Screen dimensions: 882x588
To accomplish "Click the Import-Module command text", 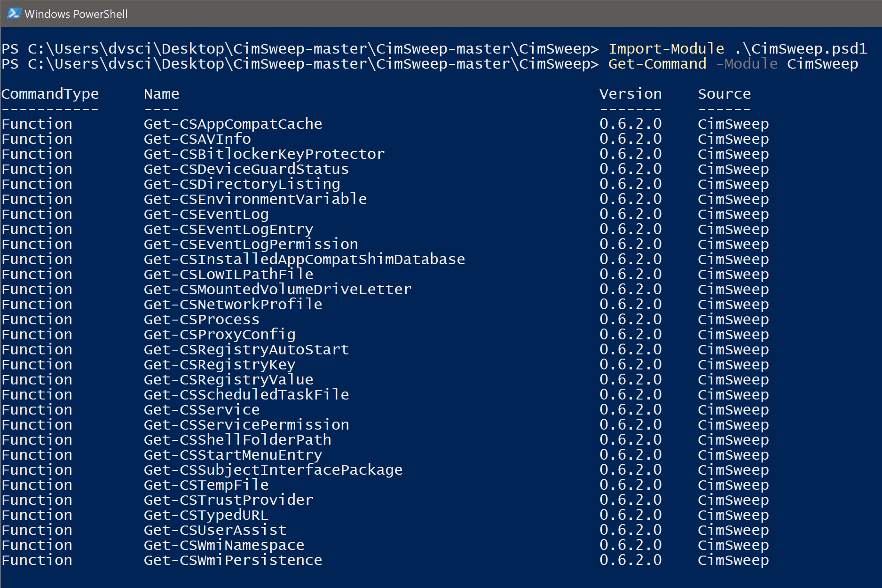I will tap(666, 48).
